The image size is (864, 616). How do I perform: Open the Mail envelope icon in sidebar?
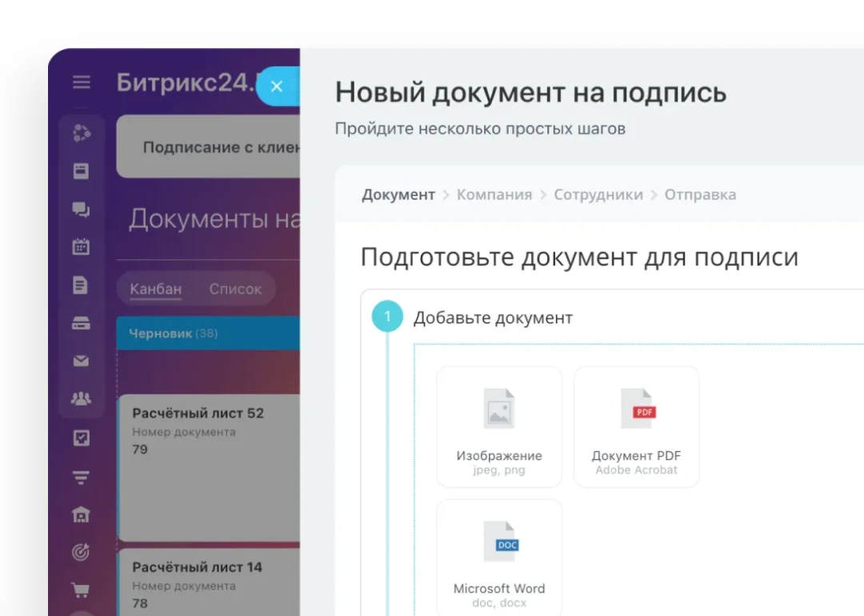[x=81, y=360]
